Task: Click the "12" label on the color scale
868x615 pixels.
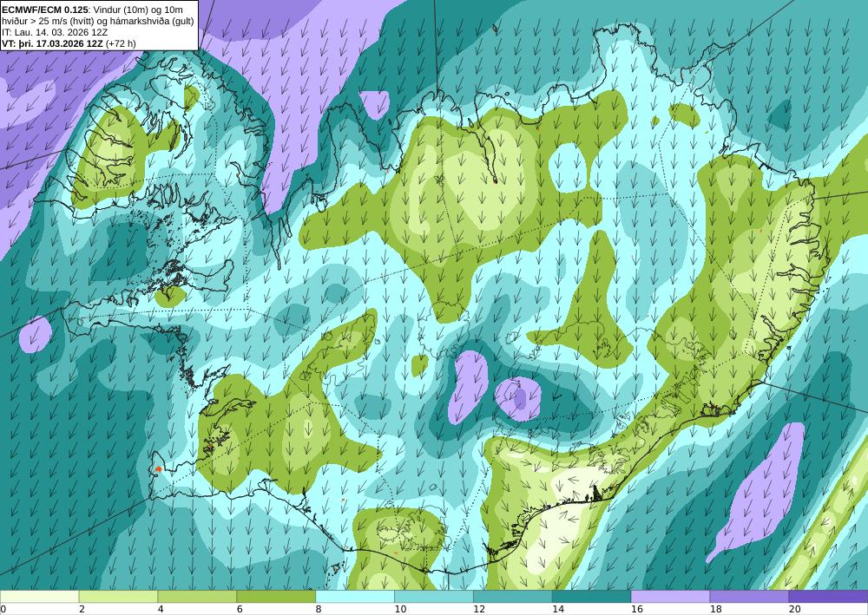Action: pos(479,609)
